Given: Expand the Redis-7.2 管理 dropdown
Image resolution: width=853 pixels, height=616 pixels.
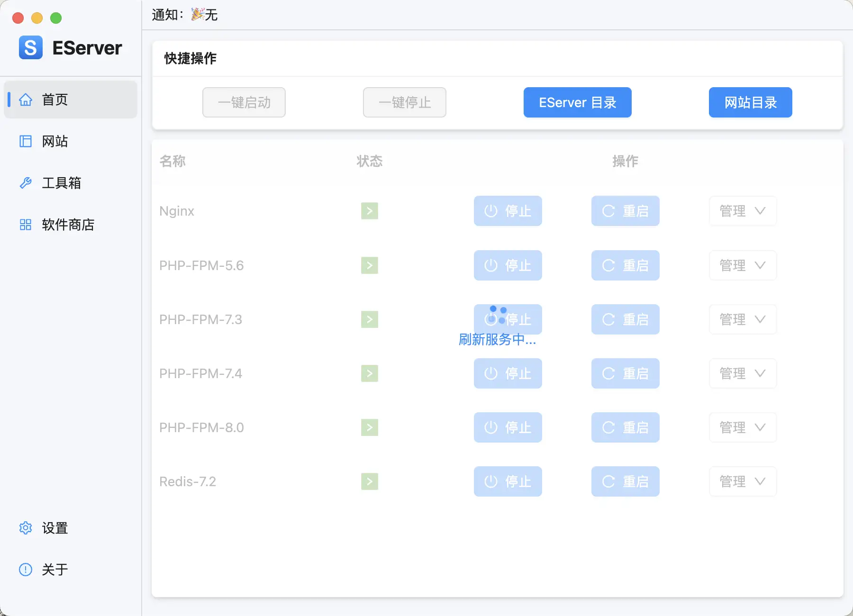Looking at the screenshot, I should [x=743, y=481].
